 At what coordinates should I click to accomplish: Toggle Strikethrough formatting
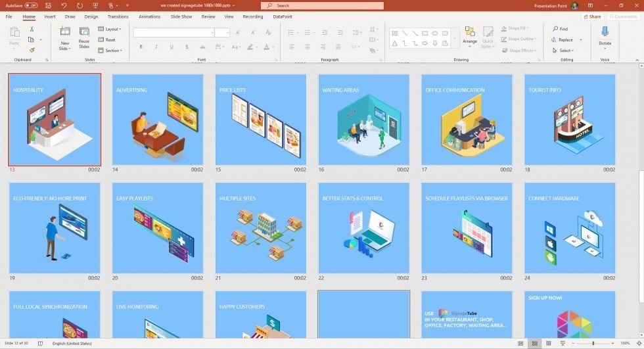click(202, 47)
